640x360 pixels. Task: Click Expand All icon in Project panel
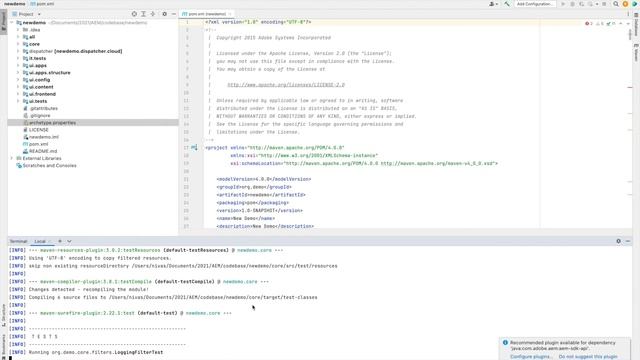click(x=143, y=14)
